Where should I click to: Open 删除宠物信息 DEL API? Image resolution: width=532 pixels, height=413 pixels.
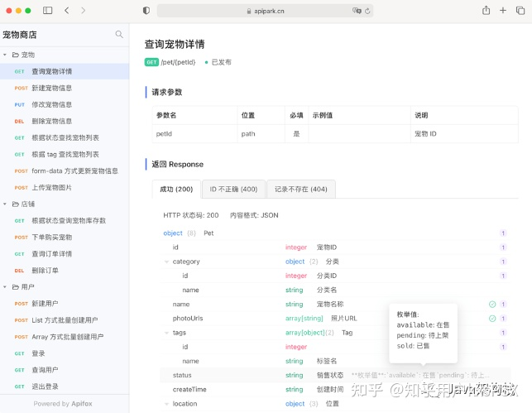[65, 121]
